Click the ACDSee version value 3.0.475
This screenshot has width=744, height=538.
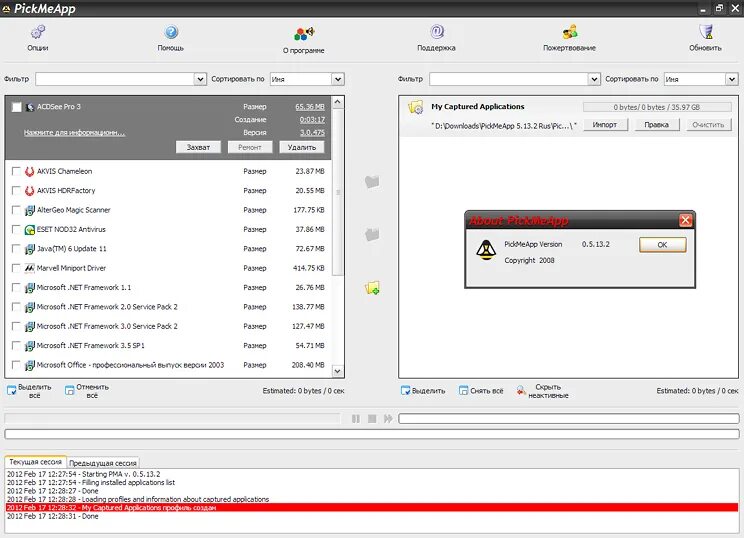(x=312, y=133)
